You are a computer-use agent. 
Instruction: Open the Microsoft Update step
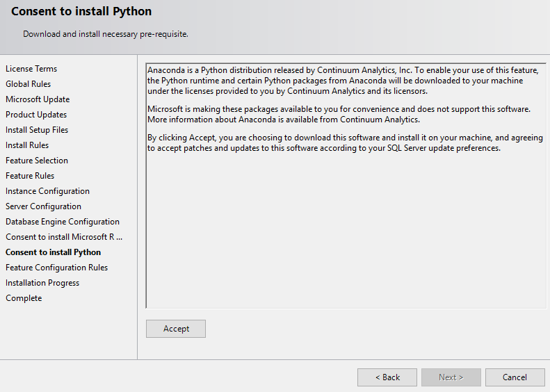pyautogui.click(x=38, y=99)
